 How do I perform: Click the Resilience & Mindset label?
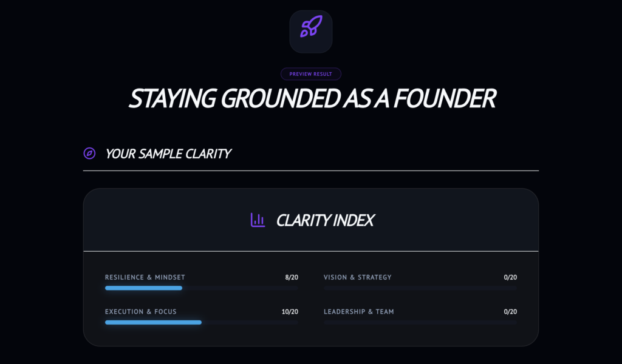click(x=145, y=277)
